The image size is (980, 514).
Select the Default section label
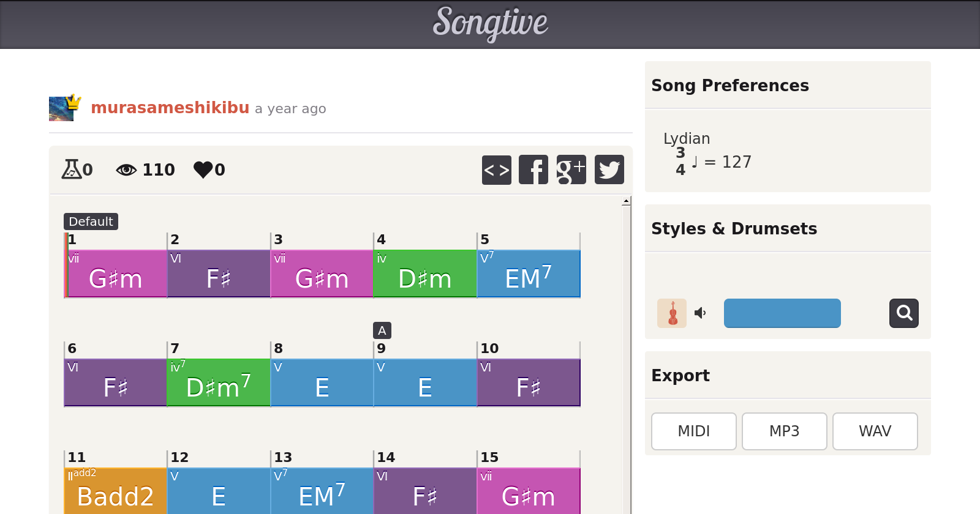pos(91,222)
